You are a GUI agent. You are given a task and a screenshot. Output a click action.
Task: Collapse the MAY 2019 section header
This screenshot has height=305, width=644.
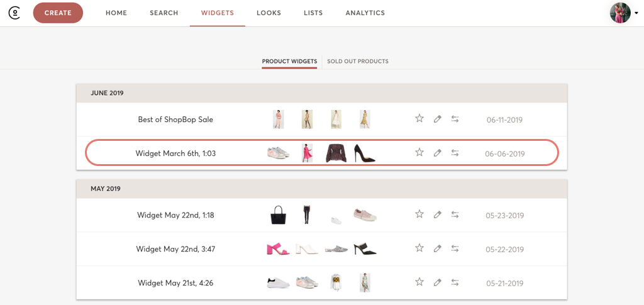coord(106,189)
